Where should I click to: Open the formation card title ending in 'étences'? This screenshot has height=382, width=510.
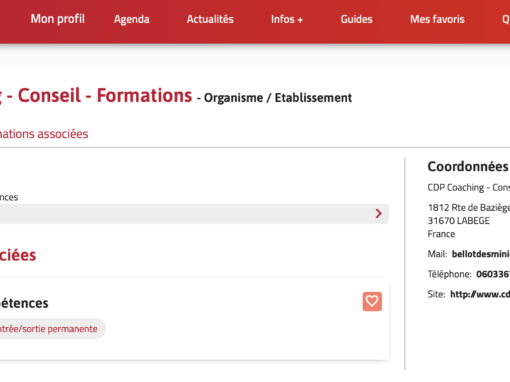click(24, 303)
